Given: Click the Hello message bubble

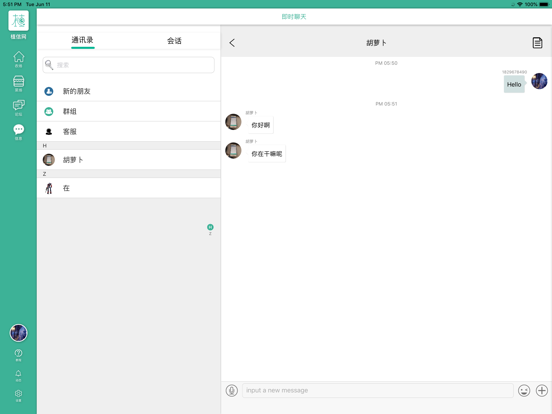Looking at the screenshot, I should (x=514, y=84).
